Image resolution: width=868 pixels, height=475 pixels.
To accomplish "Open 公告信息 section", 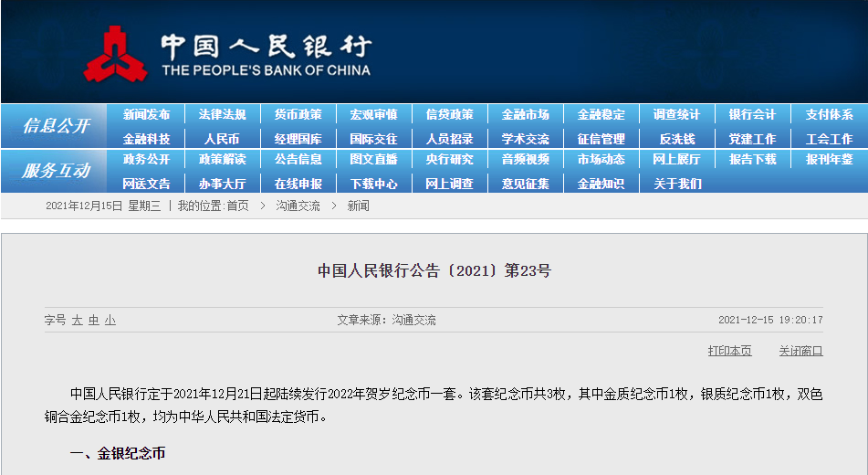I will [x=298, y=160].
